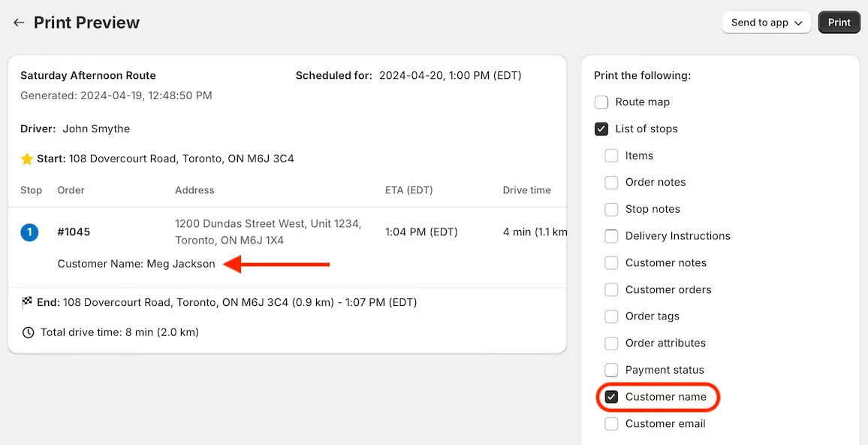This screenshot has width=868, height=445.
Task: Click the Order column header
Action: pyautogui.click(x=71, y=191)
